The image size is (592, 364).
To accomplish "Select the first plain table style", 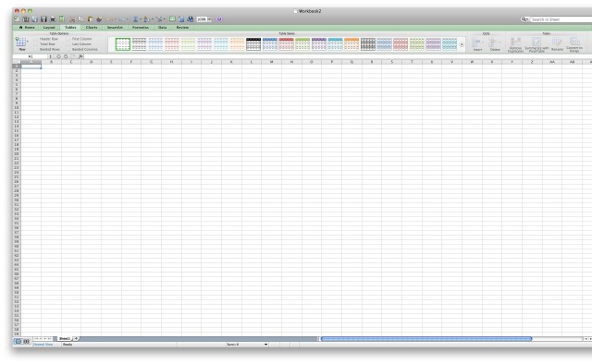I will coord(123,44).
